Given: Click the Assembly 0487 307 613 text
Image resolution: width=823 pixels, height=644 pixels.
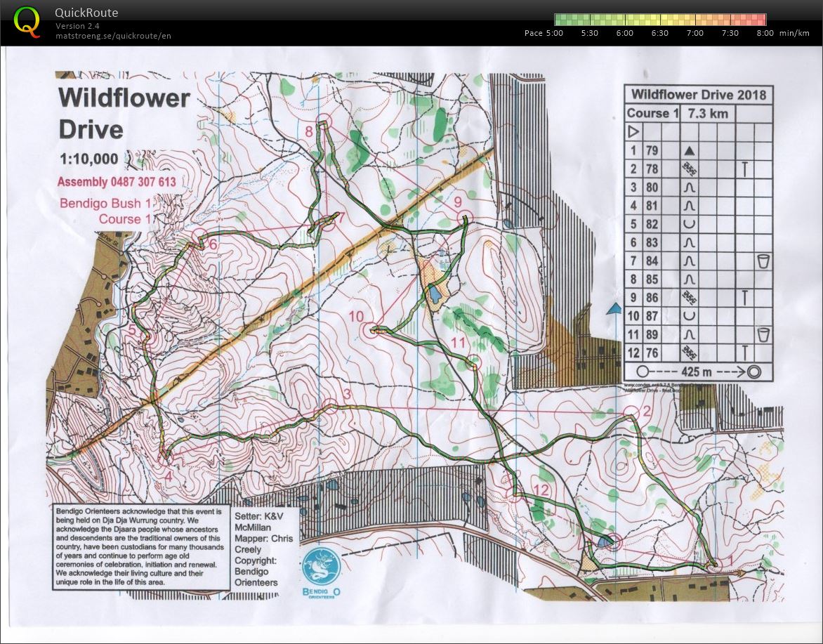Looking at the screenshot, I should click(x=117, y=183).
